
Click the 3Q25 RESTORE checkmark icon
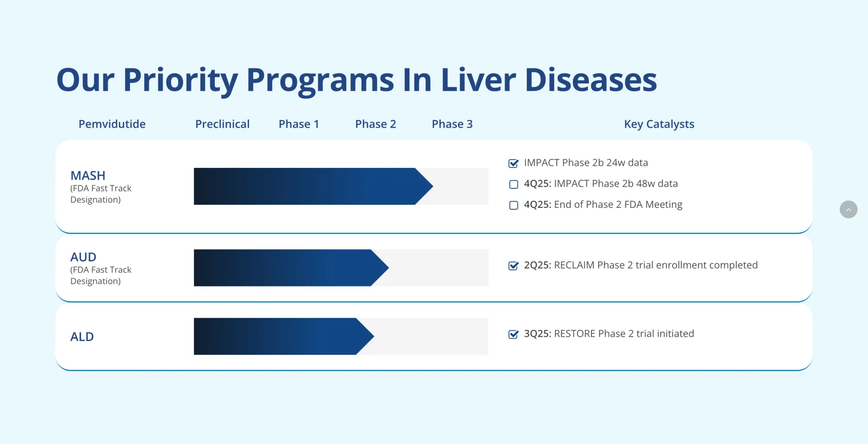(513, 334)
